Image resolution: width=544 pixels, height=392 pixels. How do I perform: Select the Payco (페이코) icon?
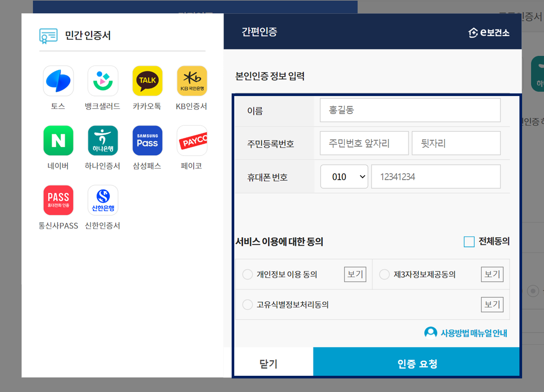191,140
